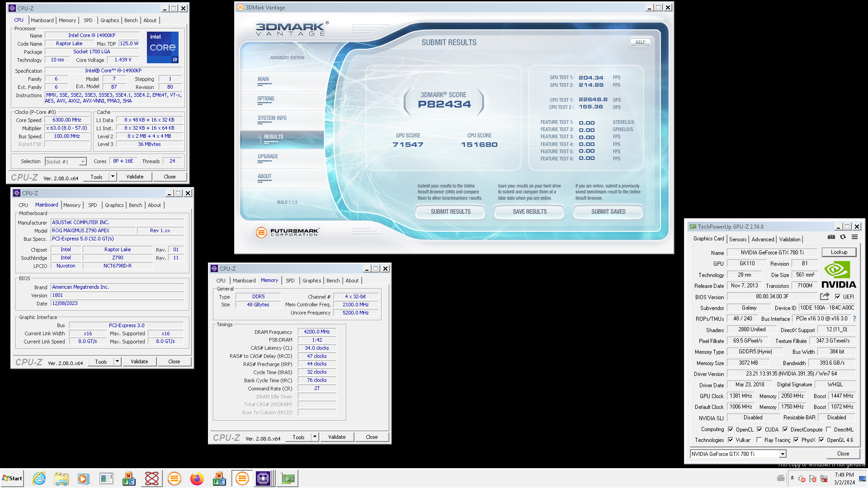Viewport: 868px width, 488px height.
Task: Click the blue question mark beside Bus Interface
Action: [854, 319]
